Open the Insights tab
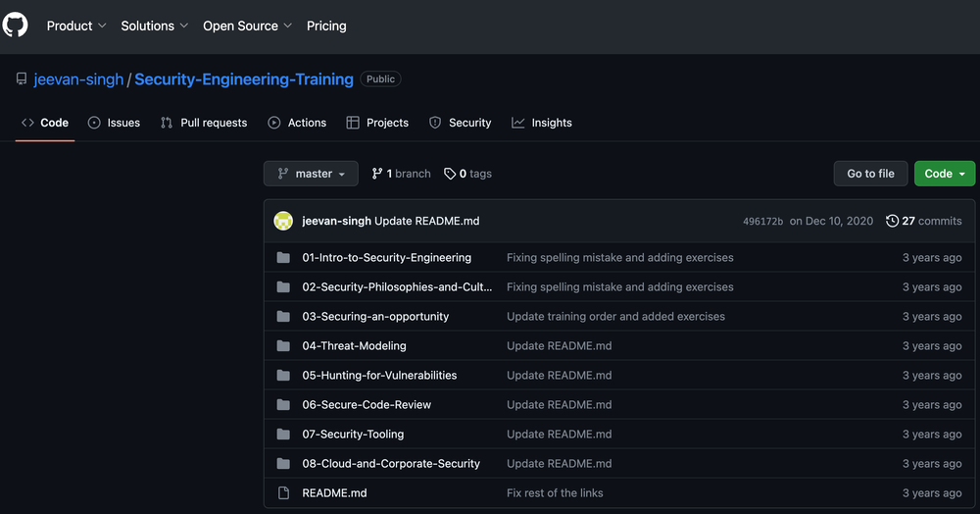 [542, 123]
